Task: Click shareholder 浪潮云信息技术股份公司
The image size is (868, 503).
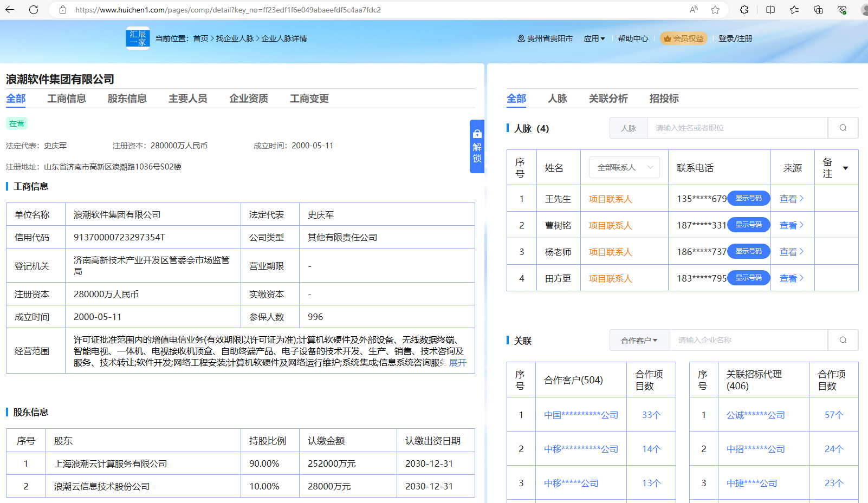Action: point(102,486)
